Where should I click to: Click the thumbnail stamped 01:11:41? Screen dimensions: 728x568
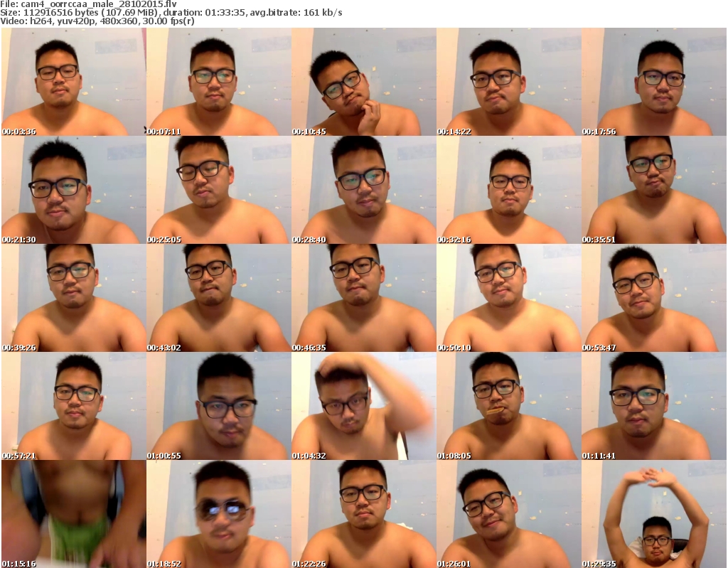tap(654, 406)
